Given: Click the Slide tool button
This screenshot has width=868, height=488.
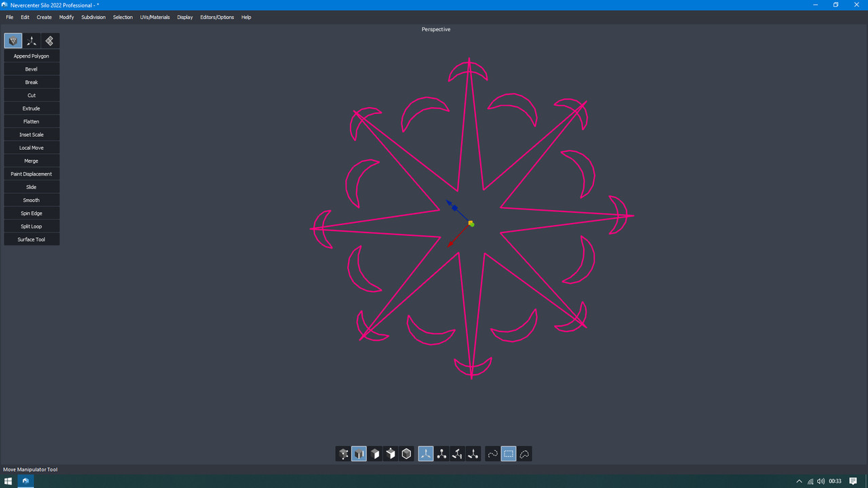Looking at the screenshot, I should [32, 187].
